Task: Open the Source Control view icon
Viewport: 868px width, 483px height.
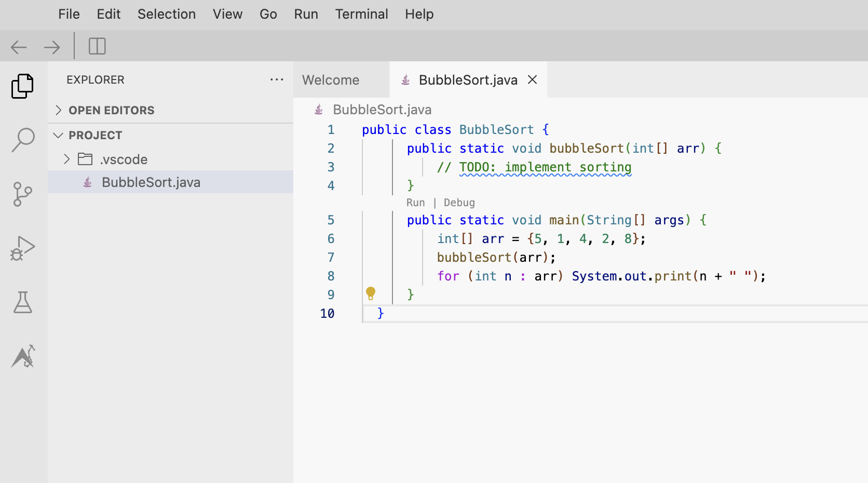Action: coord(22,194)
